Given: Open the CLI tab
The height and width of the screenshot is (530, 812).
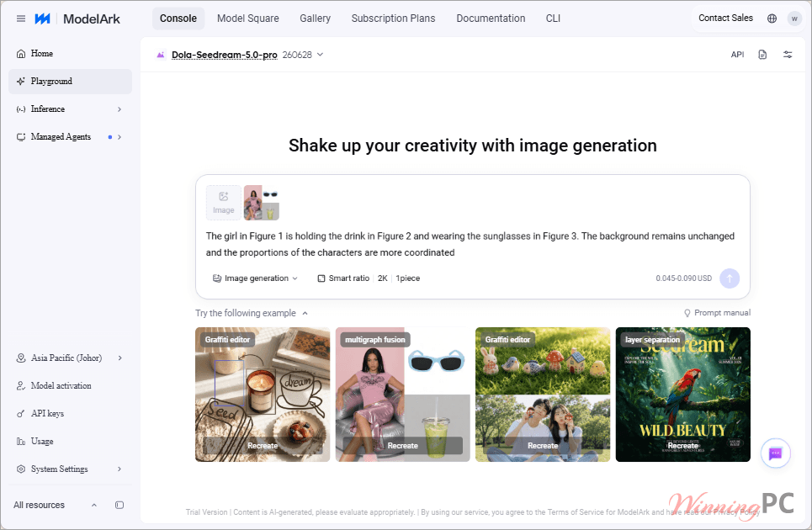Looking at the screenshot, I should pyautogui.click(x=553, y=19).
